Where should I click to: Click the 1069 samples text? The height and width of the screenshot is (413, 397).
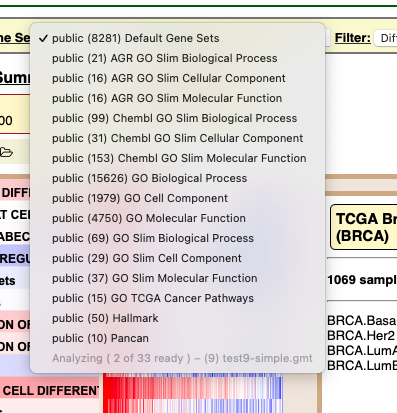click(x=362, y=280)
